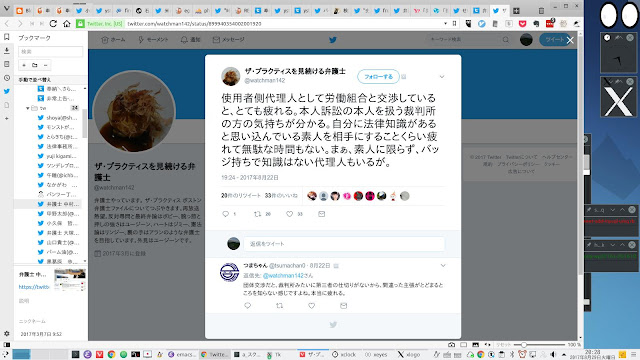Viewport: 640px width, 360px height.
Task: Open the Vivaldi main menu
Action: [6, 9]
